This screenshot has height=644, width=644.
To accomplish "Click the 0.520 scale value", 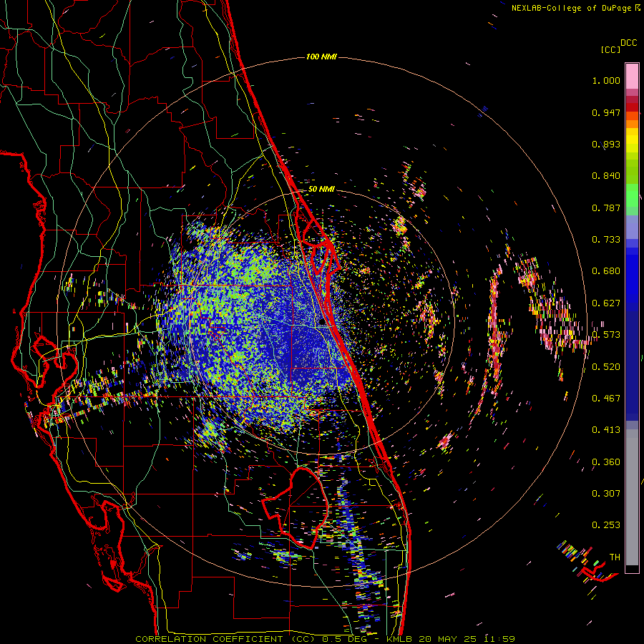I will click(x=606, y=367).
